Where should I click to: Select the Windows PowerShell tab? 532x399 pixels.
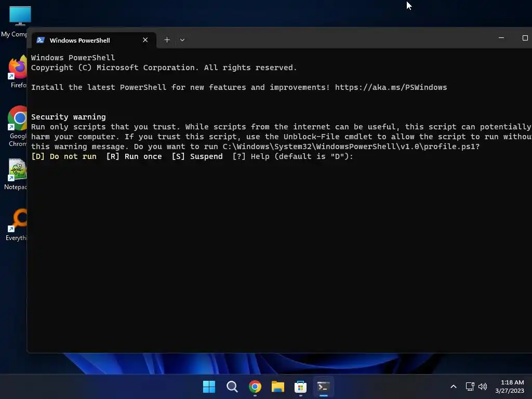(94, 40)
